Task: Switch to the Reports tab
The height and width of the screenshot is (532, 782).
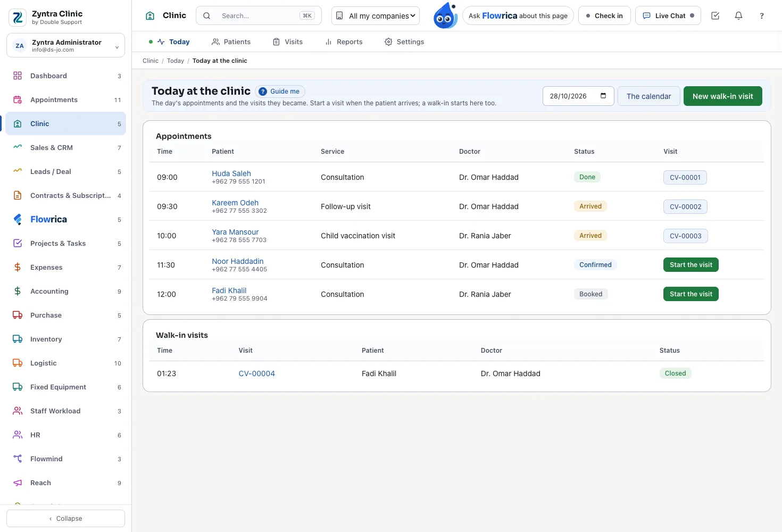Action: click(344, 42)
